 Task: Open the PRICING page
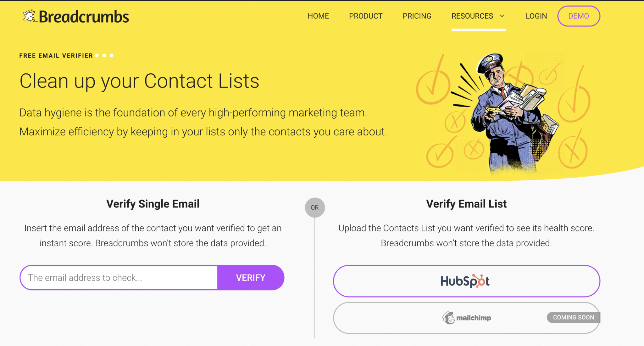417,16
